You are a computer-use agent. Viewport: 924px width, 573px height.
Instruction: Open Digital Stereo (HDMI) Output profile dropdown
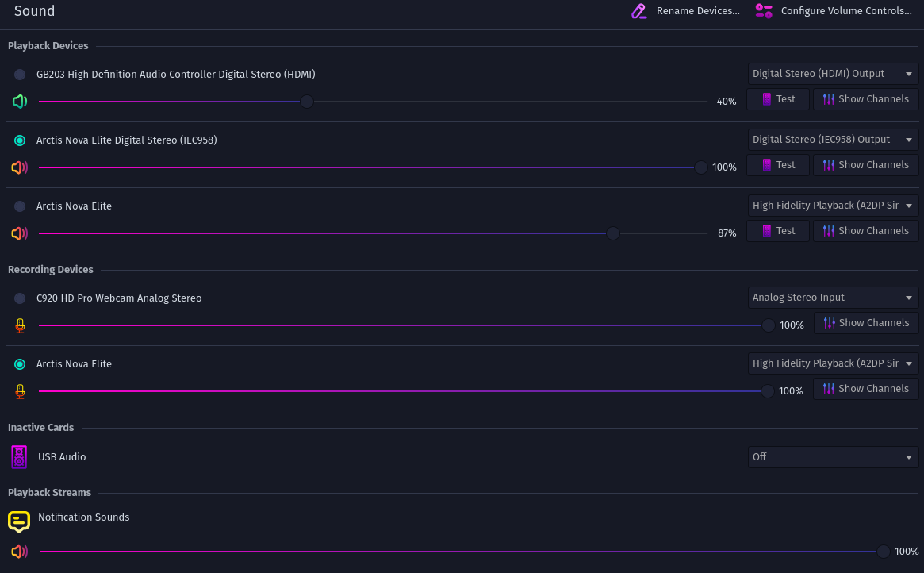point(833,74)
